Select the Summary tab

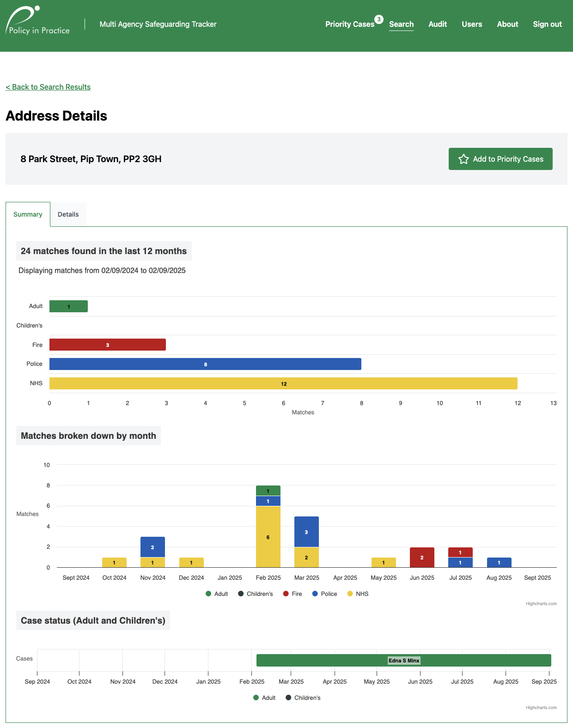point(28,214)
